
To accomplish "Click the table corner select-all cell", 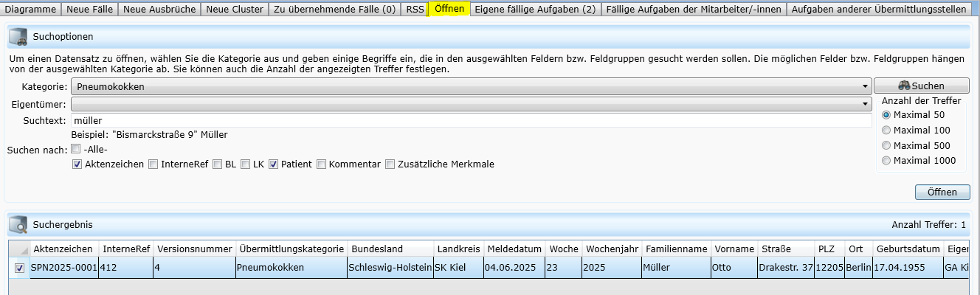I will (x=19, y=249).
